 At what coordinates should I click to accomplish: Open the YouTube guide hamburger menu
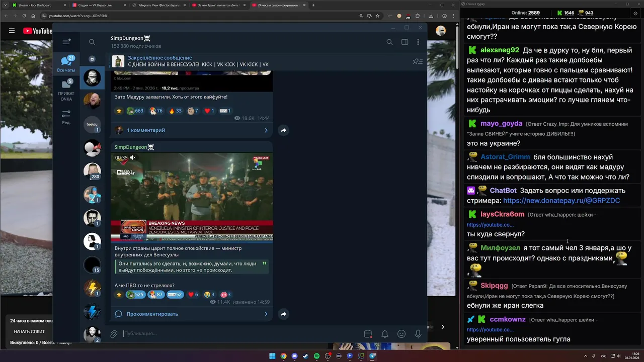click(x=12, y=31)
